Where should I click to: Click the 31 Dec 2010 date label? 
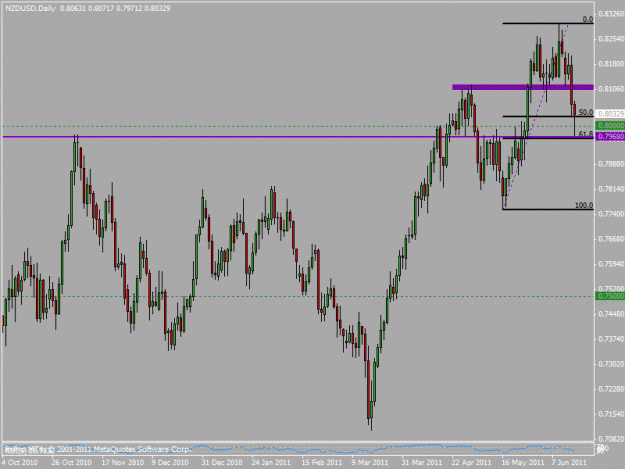tap(222, 463)
